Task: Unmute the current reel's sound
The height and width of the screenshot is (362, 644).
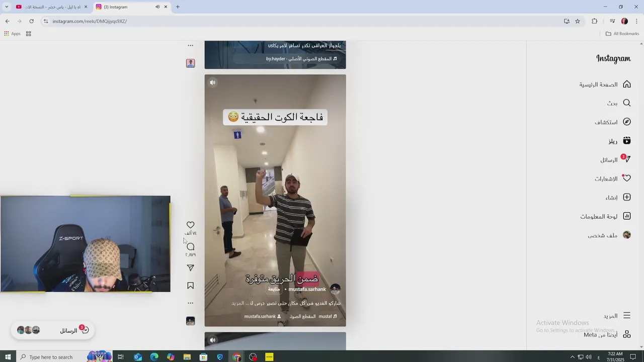Action: 213,82
